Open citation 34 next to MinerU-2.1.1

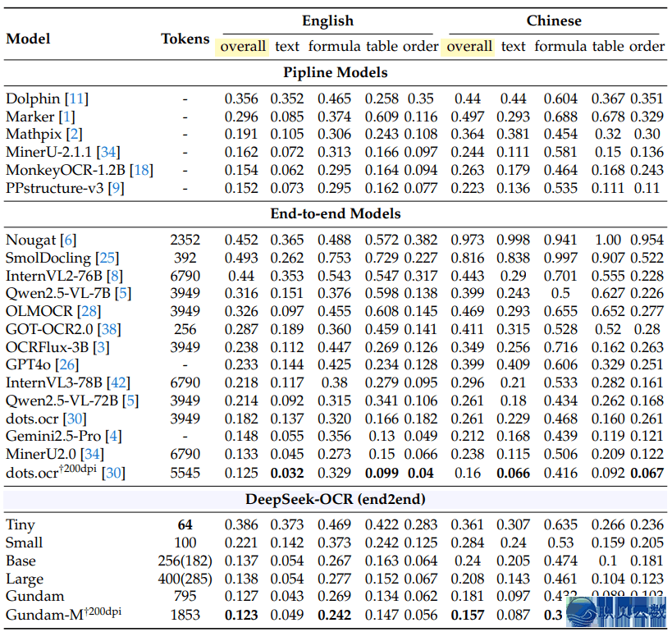coord(110,152)
